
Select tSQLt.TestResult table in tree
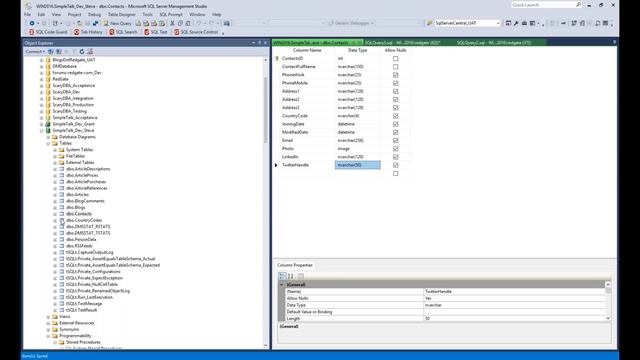click(x=82, y=310)
